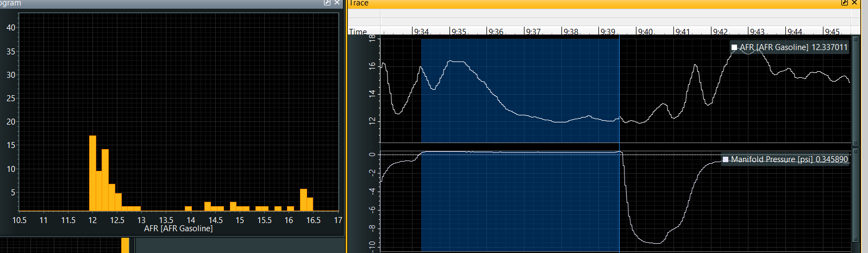Click the histogram's AFR [AFR Gasoline] axis label
This screenshot has width=868, height=253.
pos(178,229)
